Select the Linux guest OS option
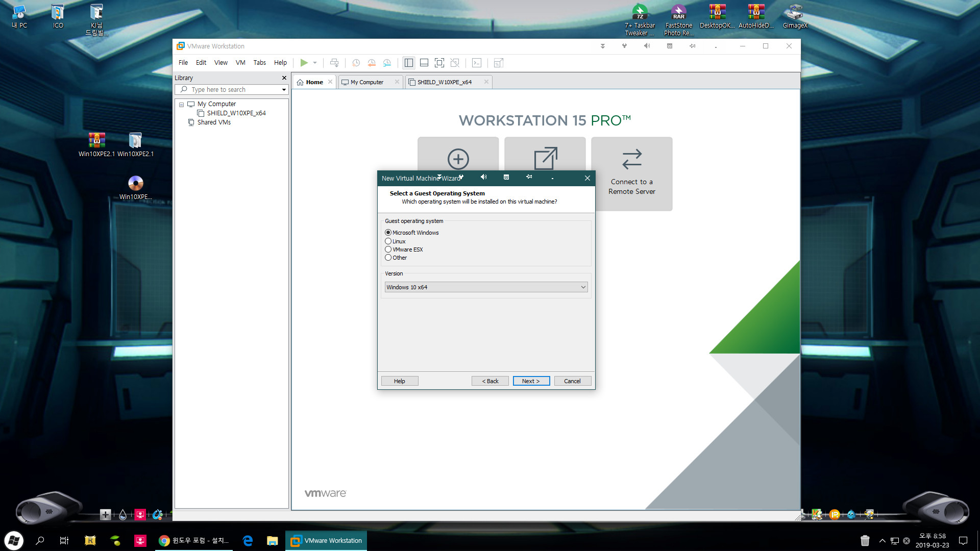 388,241
